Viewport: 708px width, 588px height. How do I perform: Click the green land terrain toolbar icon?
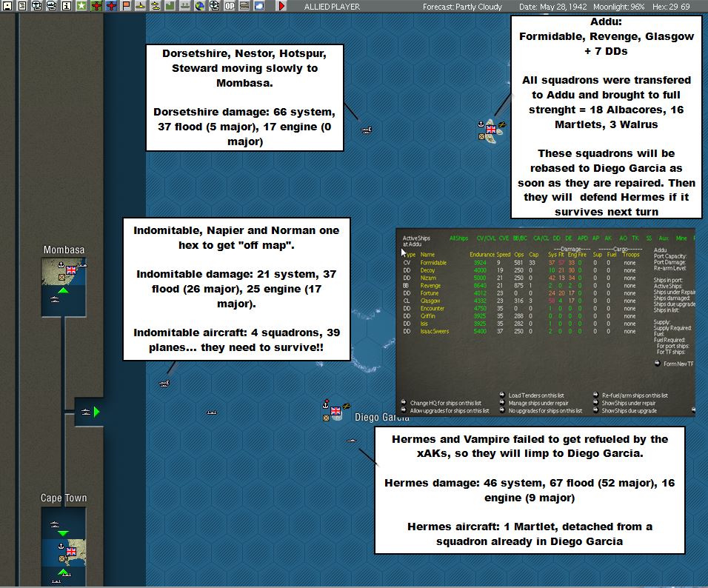pos(170,6)
